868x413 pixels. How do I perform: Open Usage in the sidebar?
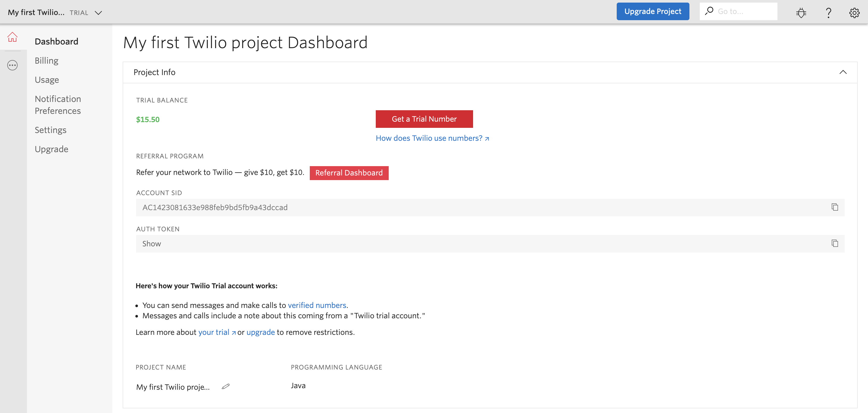(x=47, y=80)
